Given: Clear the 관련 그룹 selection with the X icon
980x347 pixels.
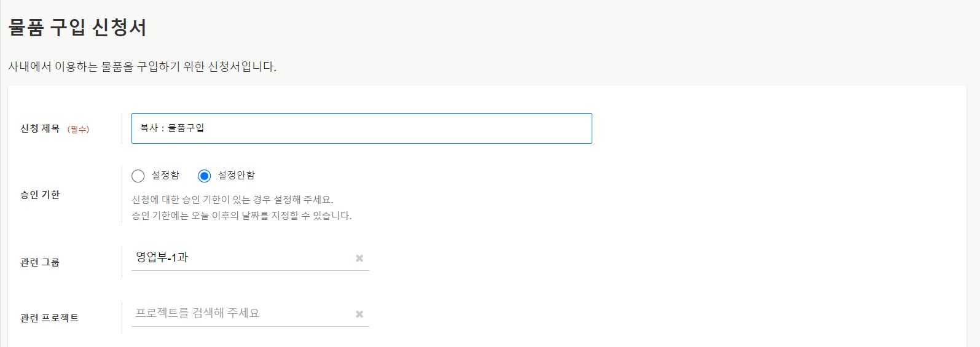Looking at the screenshot, I should pos(359,259).
